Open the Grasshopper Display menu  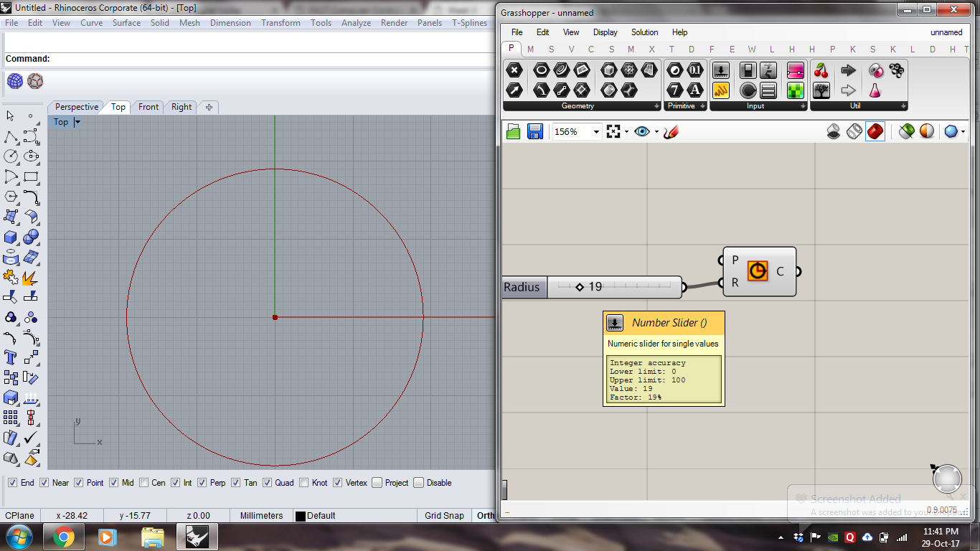(605, 32)
